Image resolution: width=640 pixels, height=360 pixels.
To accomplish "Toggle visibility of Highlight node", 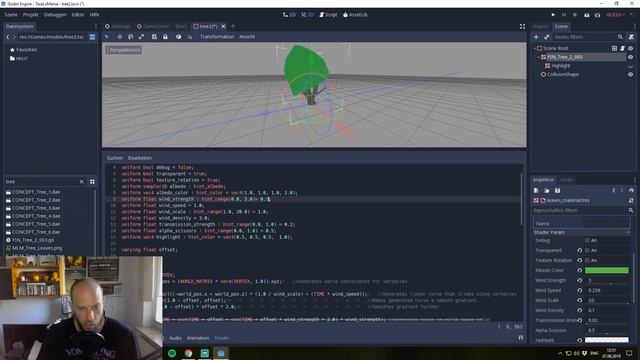I will point(631,66).
